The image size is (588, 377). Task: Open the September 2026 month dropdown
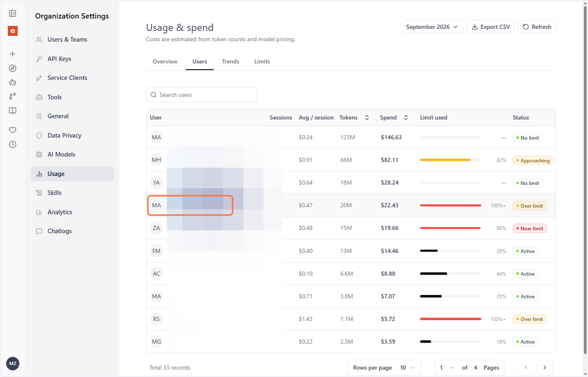coord(432,27)
